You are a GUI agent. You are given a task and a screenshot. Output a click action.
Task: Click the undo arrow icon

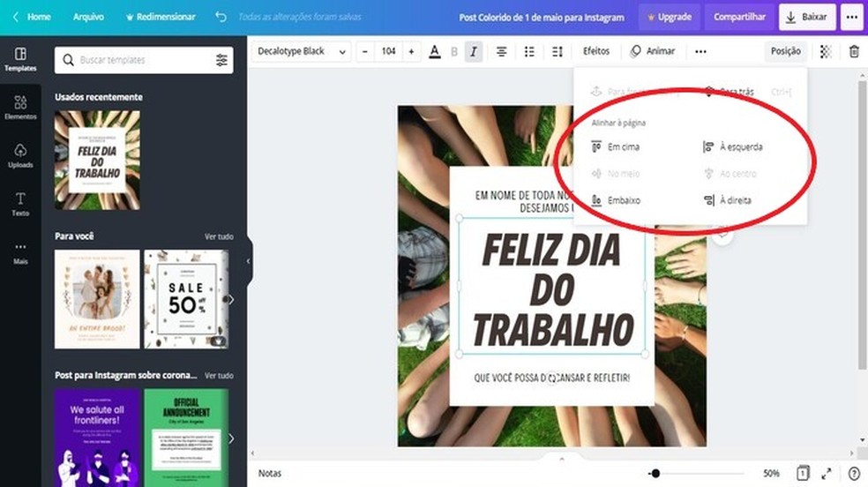(221, 17)
